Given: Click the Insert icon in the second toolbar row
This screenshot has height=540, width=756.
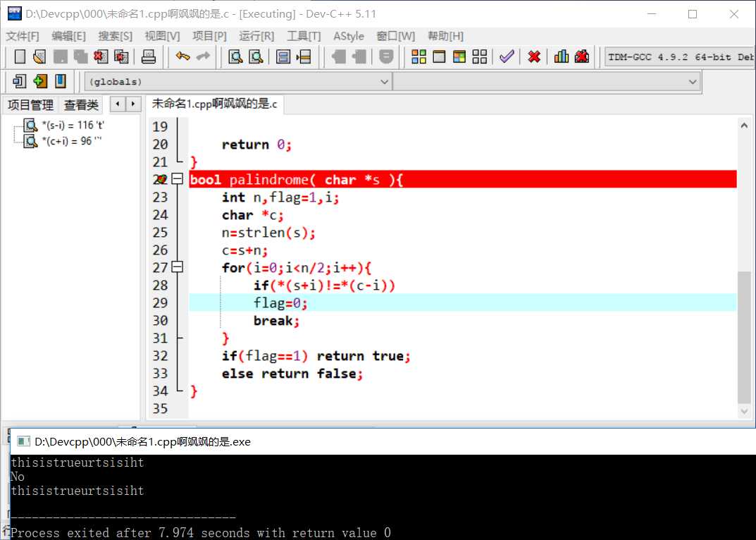Looking at the screenshot, I should pos(19,81).
